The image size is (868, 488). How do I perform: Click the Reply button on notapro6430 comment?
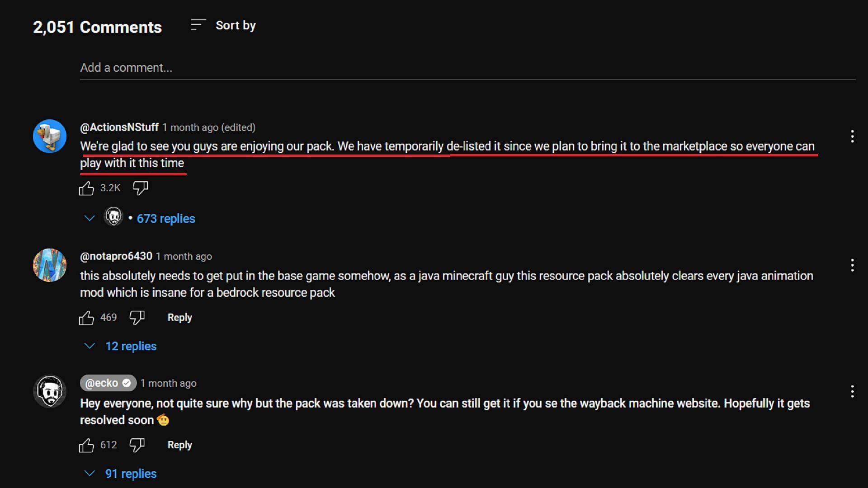pyautogui.click(x=179, y=317)
